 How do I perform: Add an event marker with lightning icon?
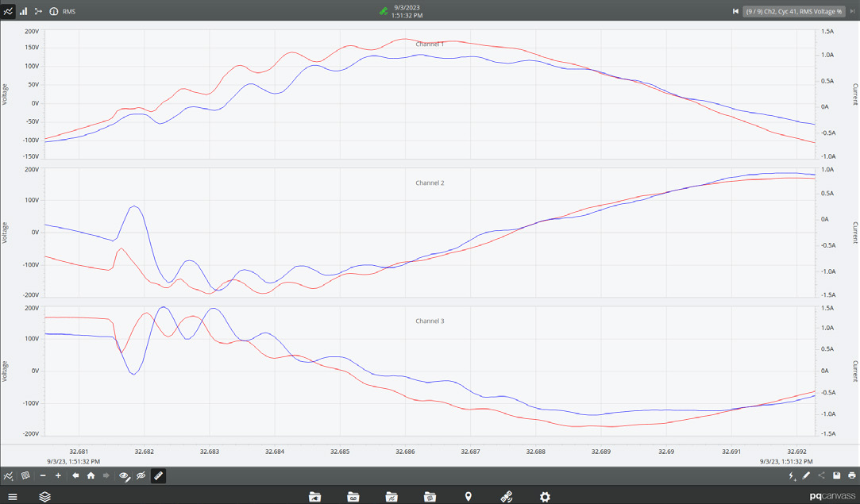click(792, 476)
